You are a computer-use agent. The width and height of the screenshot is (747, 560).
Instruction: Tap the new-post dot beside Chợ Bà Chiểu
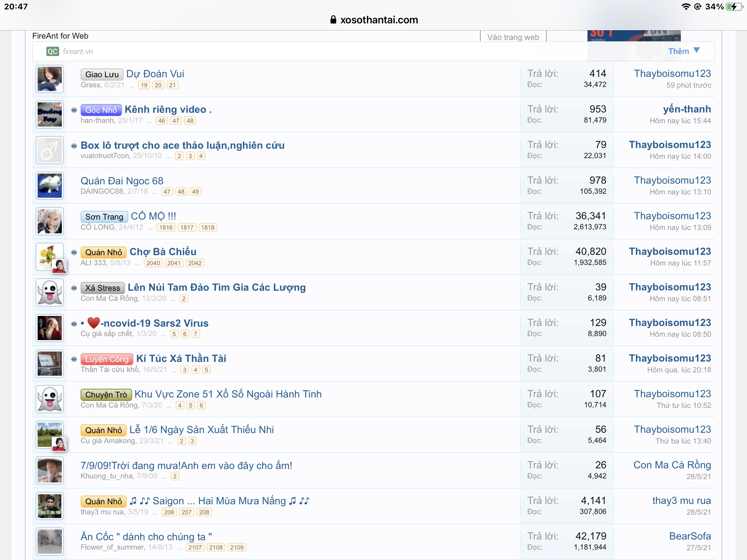(74, 252)
